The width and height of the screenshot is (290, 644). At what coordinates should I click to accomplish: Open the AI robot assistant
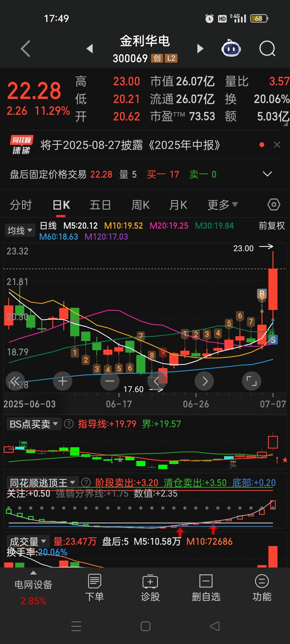(x=231, y=48)
